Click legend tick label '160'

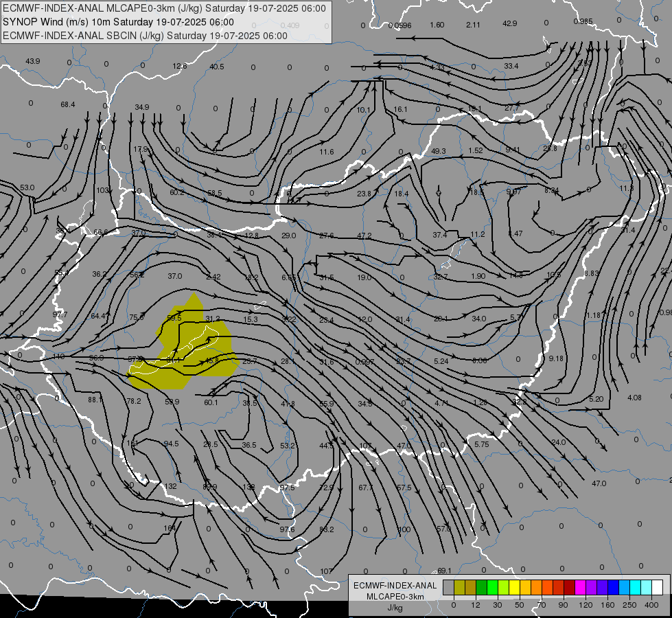point(607,605)
